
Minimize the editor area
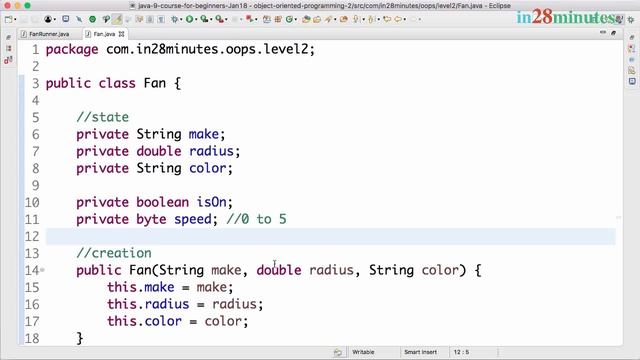(x=603, y=33)
